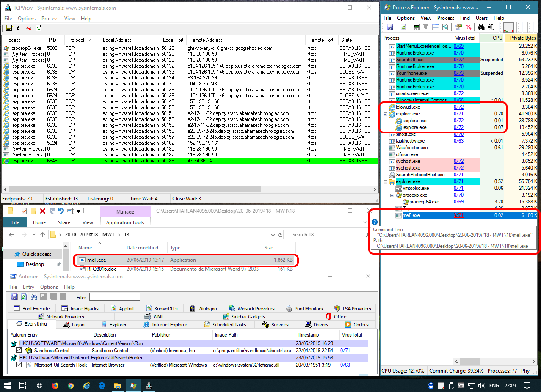Viewport: 541px width, 392px height.
Task: Open the 0/71 VirusTotal link for SandboxieControl
Action: click(x=345, y=351)
